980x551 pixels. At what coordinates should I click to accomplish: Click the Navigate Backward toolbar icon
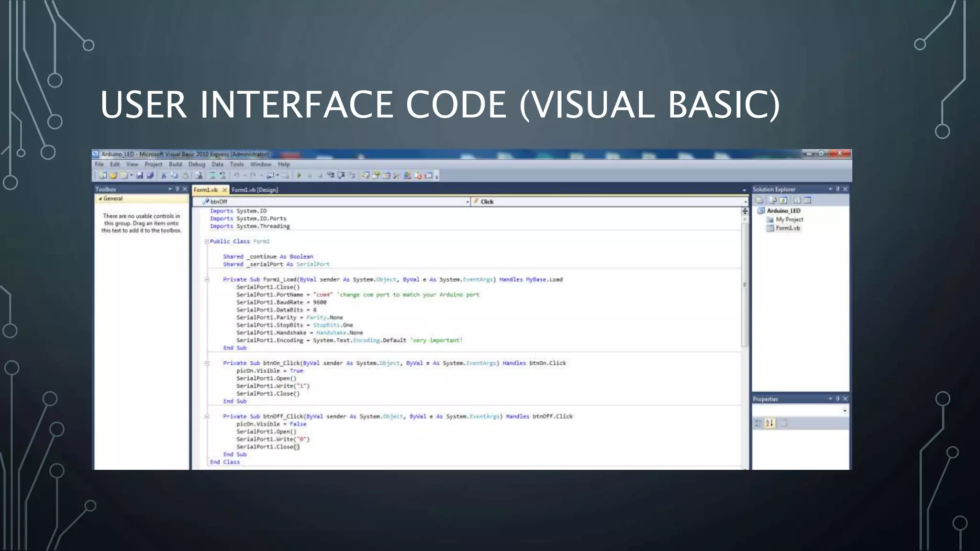(270, 176)
